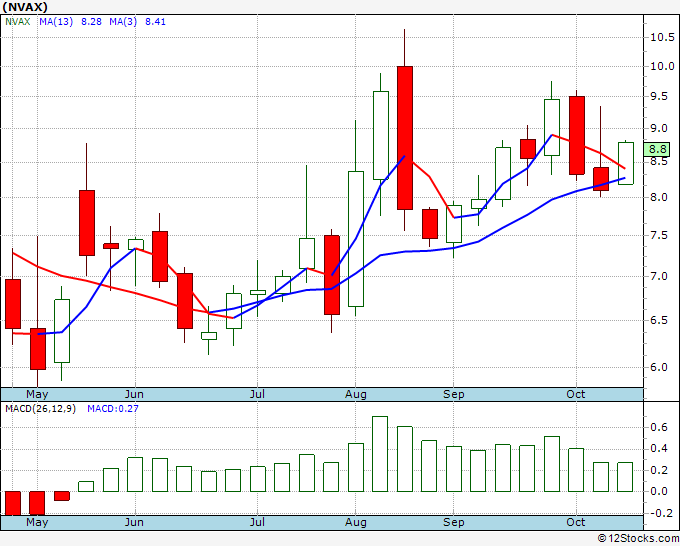Screen dimensions: 680x546
Task: Click the 9.0 price axis label
Action: tap(659, 129)
